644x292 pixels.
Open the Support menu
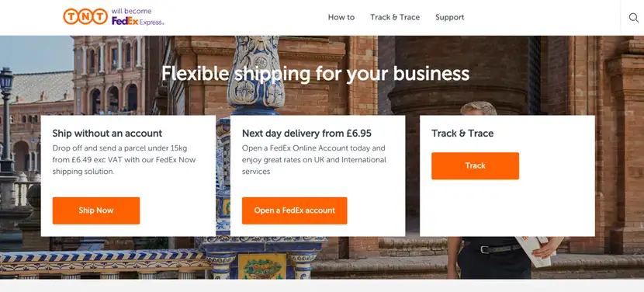coord(450,17)
